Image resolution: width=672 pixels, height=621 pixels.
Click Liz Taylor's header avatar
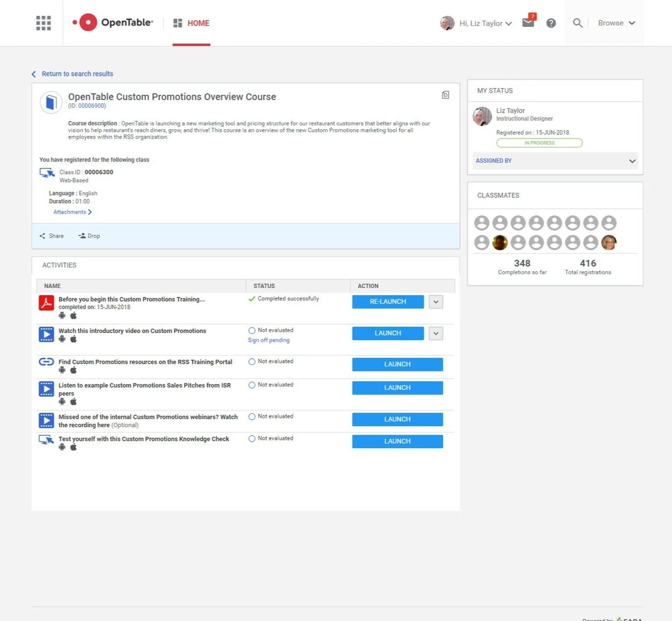pos(447,23)
